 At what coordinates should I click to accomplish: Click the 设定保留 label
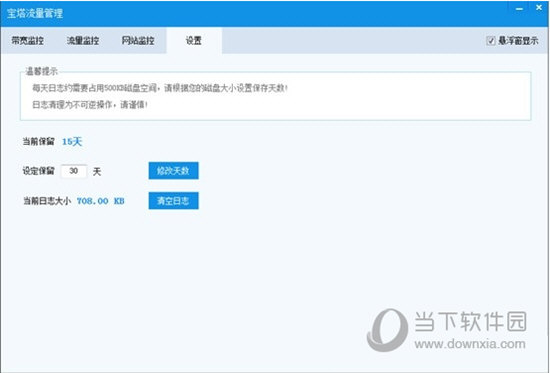39,171
